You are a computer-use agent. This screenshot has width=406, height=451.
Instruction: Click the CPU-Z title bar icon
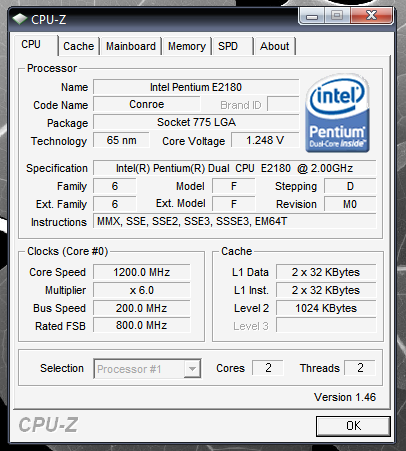(20, 19)
